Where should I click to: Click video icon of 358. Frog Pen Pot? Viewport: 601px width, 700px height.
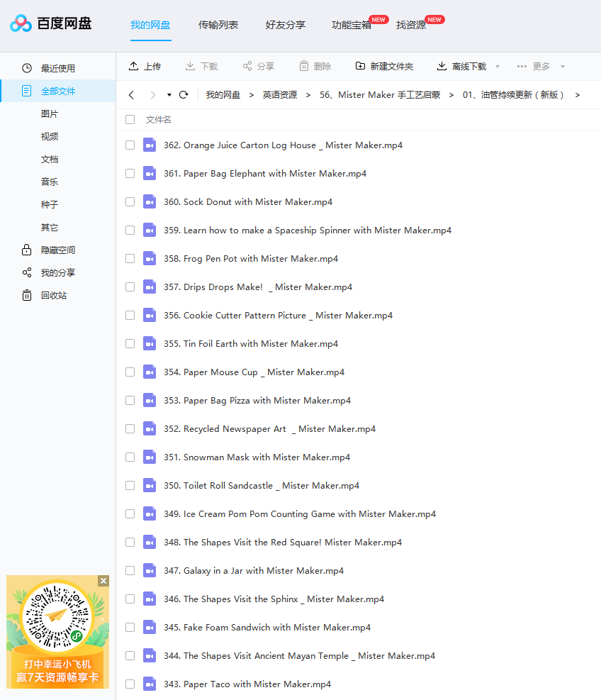pos(150,258)
